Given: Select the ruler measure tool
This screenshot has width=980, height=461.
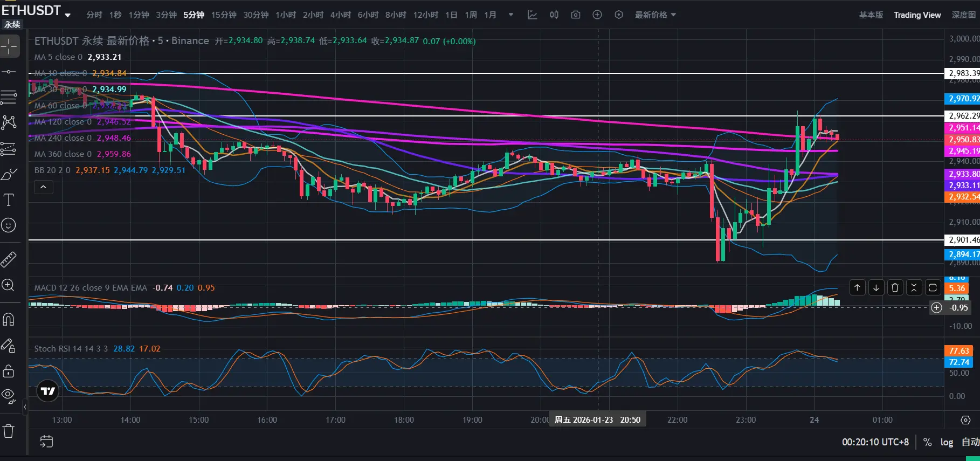Looking at the screenshot, I should point(9,260).
